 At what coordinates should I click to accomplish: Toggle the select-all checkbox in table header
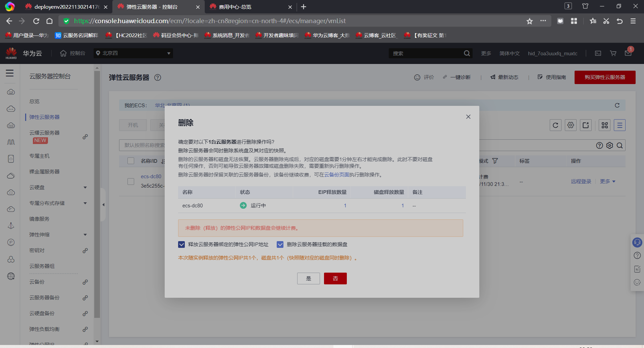click(x=131, y=161)
